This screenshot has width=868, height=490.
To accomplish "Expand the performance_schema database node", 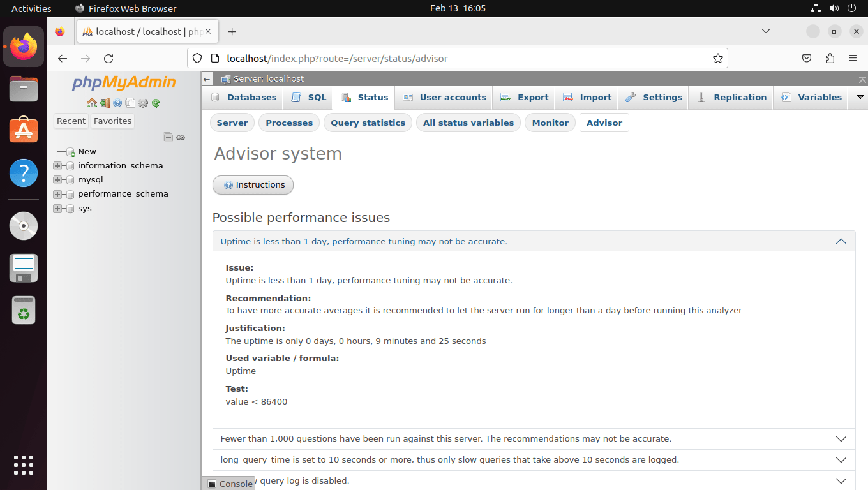I will pyautogui.click(x=57, y=193).
